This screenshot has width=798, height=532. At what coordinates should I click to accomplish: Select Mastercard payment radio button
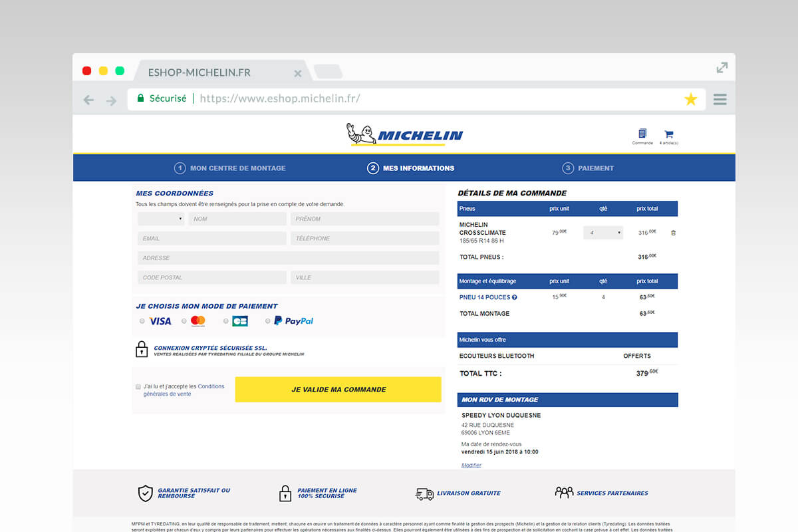pyautogui.click(x=184, y=321)
